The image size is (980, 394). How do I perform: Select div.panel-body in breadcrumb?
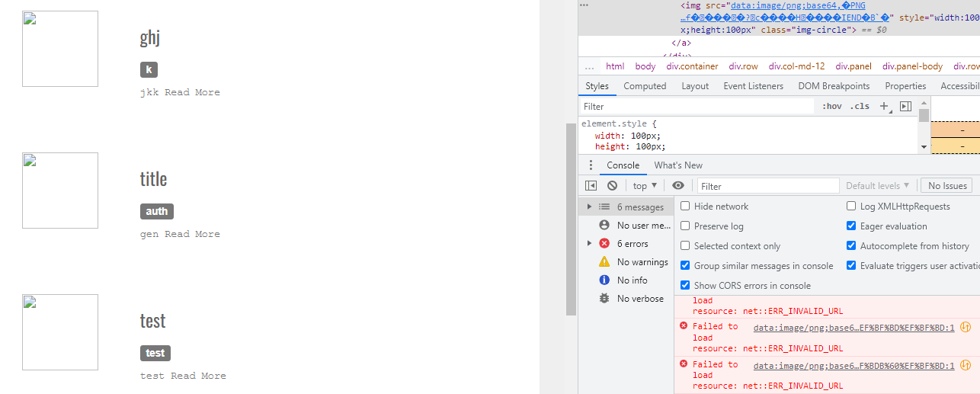[913, 66]
